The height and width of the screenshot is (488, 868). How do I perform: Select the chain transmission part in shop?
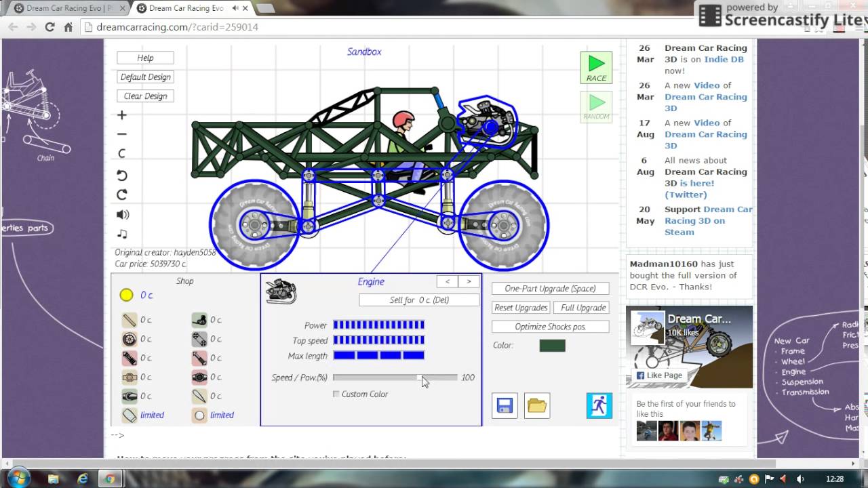tap(130, 377)
